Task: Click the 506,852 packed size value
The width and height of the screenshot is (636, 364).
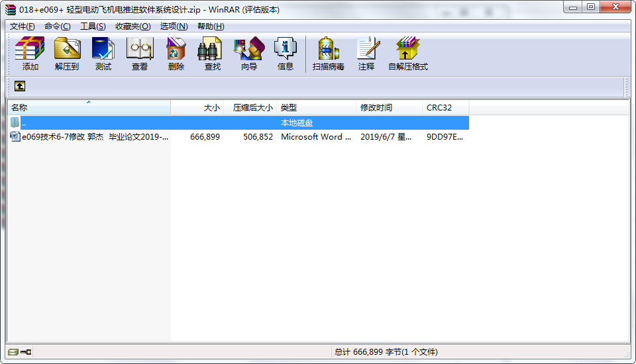Action: [x=258, y=137]
